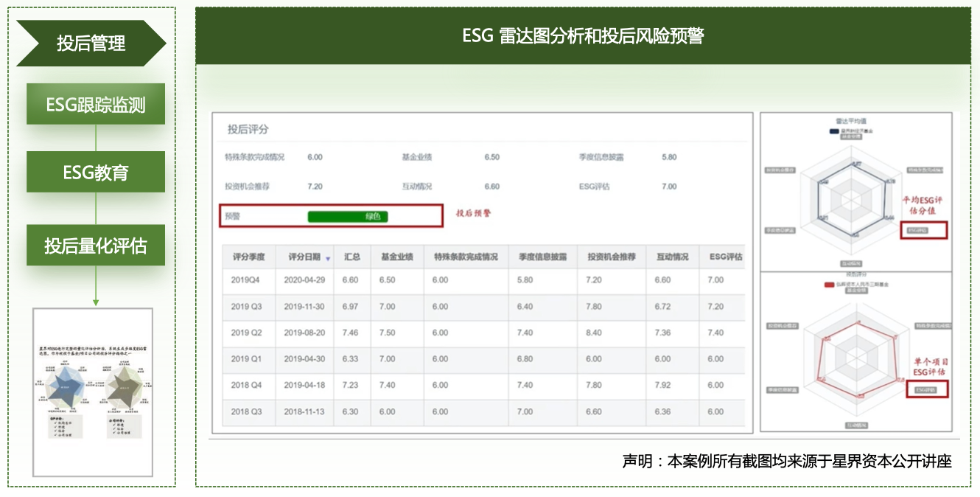980x497 pixels.
Task: Select the 2018 Q4 quarter cell
Action: coord(247,385)
